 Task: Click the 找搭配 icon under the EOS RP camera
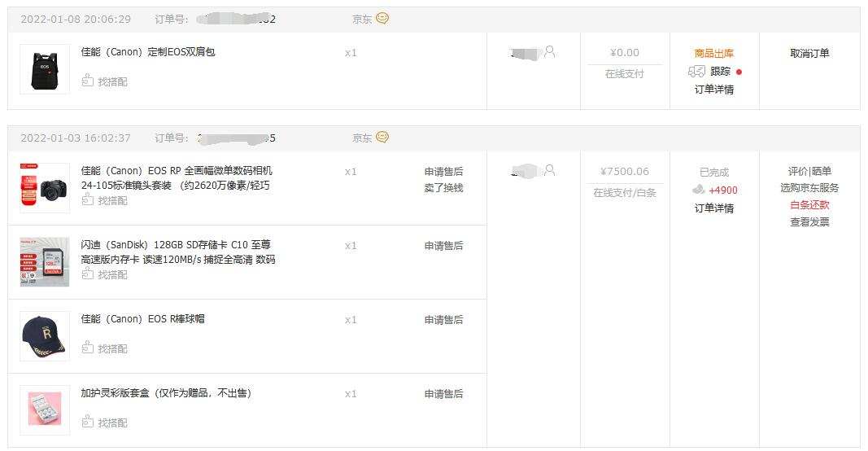pyautogui.click(x=88, y=200)
